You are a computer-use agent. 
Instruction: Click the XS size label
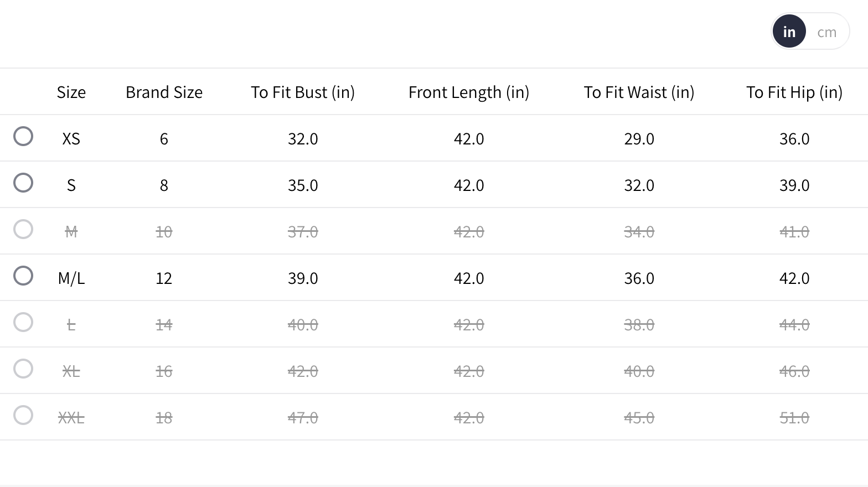(x=71, y=139)
